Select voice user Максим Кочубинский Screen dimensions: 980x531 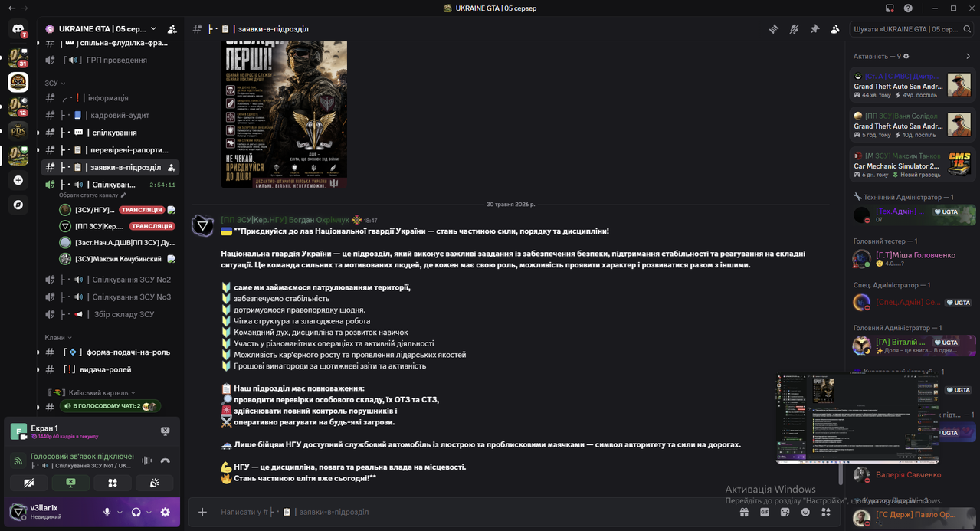118,259
